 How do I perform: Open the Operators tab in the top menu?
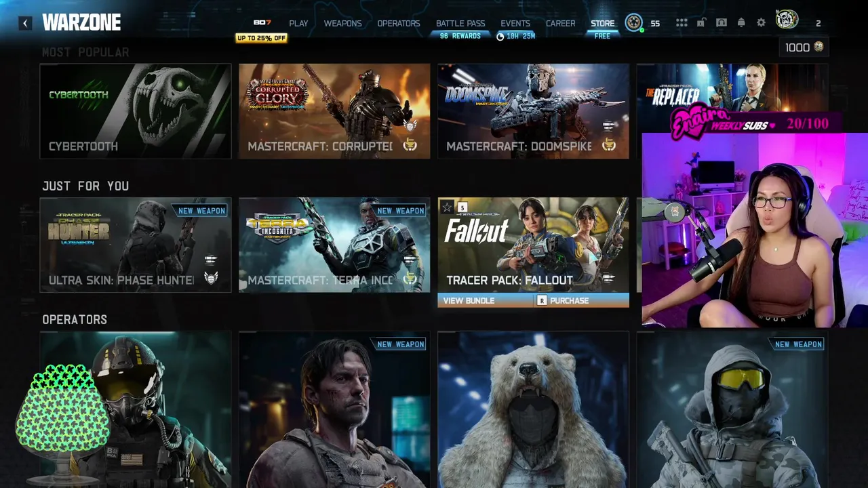[x=399, y=23]
